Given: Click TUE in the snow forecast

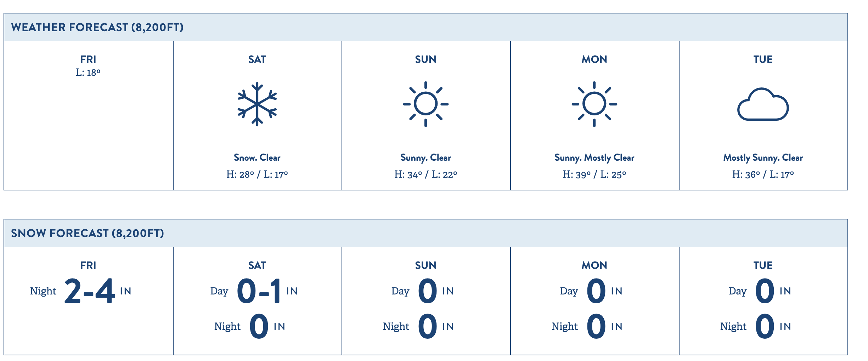Looking at the screenshot, I should click(763, 265).
